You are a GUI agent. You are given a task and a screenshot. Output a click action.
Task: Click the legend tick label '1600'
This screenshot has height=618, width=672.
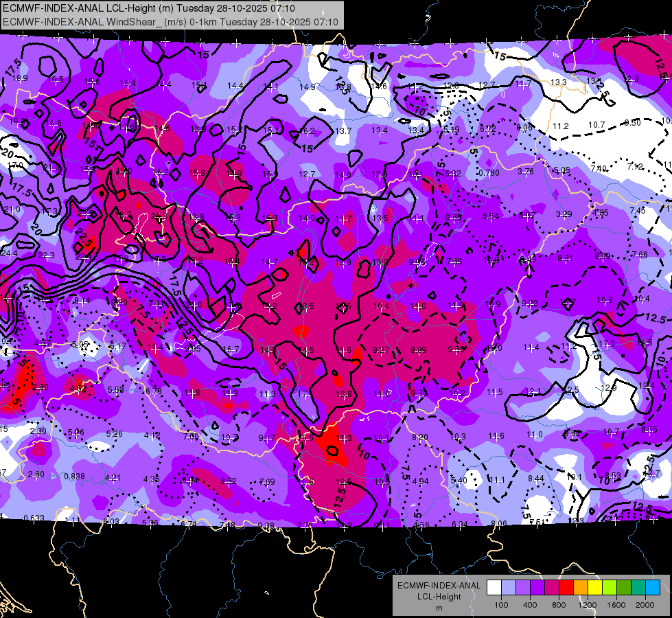(616, 605)
